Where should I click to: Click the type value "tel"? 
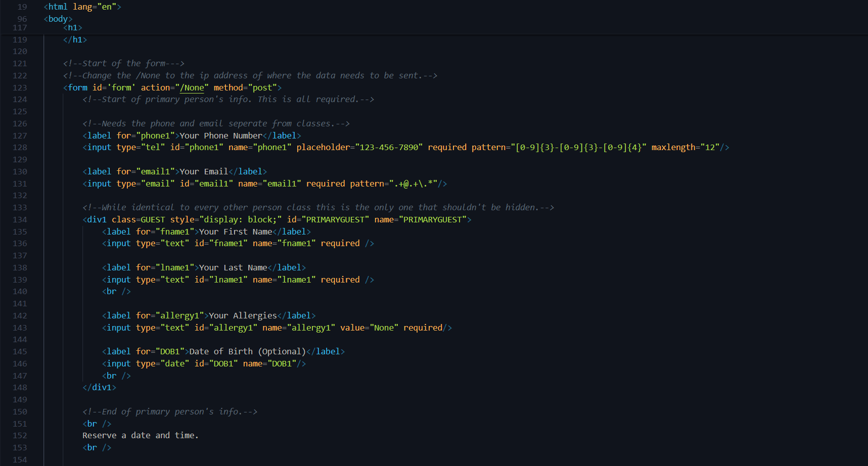(153, 148)
